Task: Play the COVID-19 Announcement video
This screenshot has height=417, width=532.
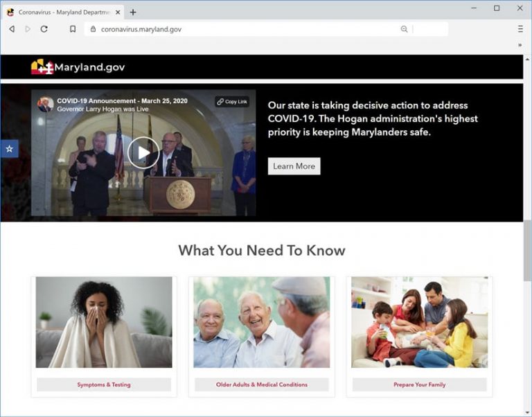Action: (x=143, y=152)
